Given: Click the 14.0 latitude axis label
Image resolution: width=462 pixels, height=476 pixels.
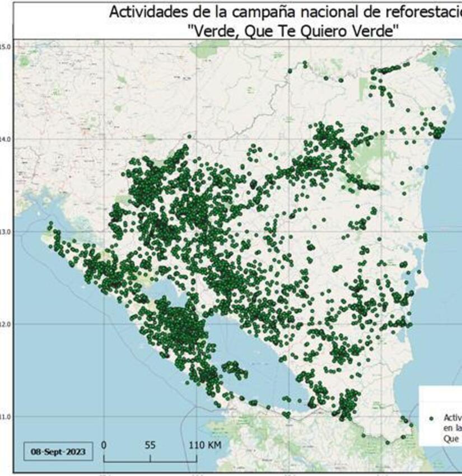Looking at the screenshot, I should [6, 138].
